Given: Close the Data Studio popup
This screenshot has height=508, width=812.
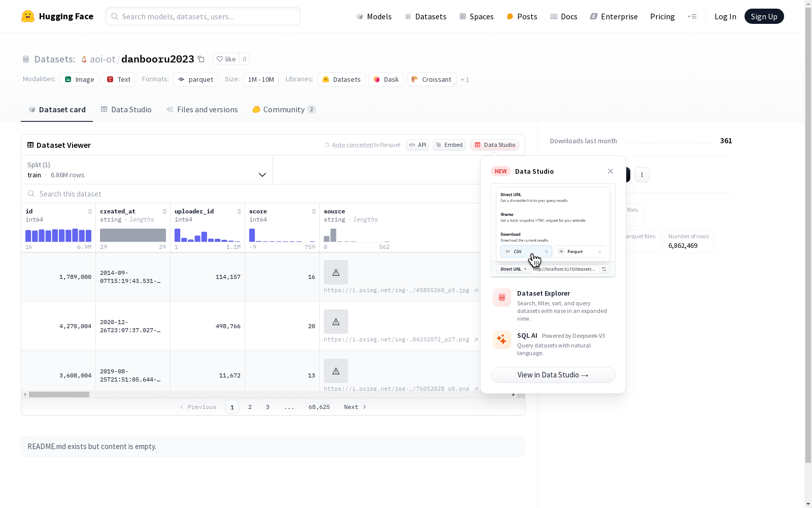Looking at the screenshot, I should coord(611,171).
